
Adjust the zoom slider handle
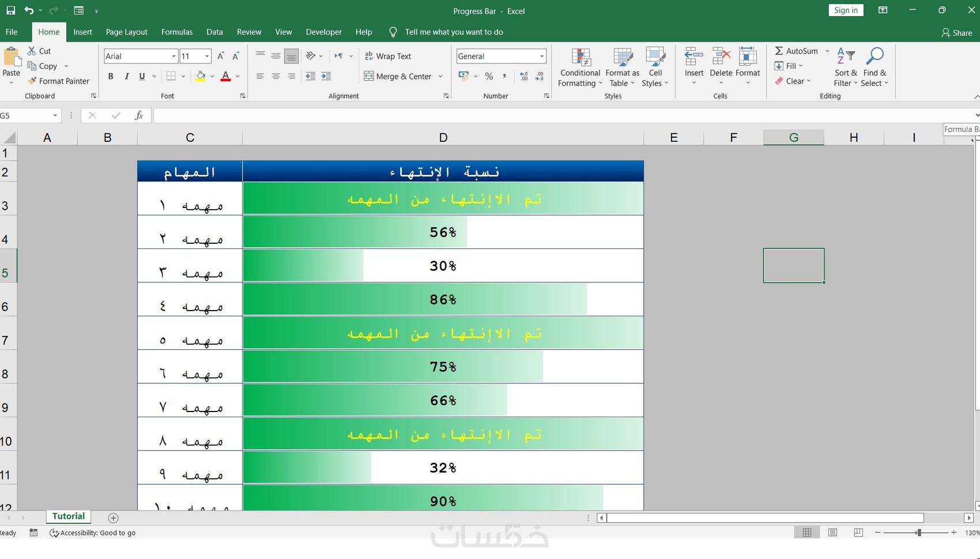(x=919, y=532)
